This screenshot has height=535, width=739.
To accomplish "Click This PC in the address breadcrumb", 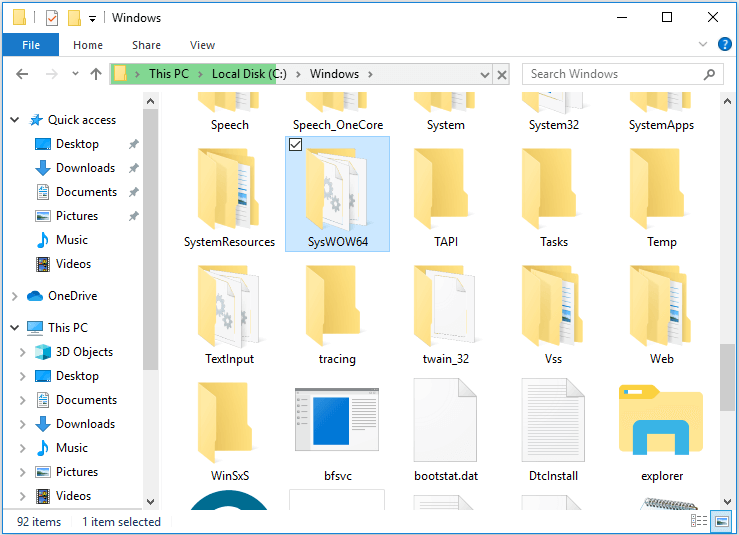I will coord(169,74).
